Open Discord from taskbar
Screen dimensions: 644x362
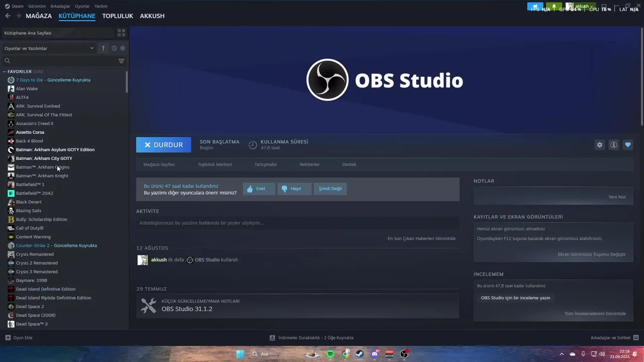point(375,354)
